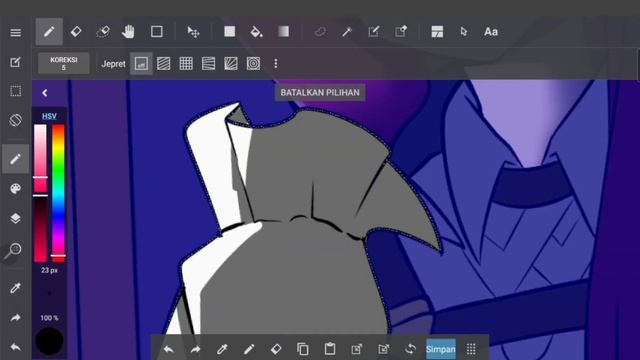This screenshot has height=360, width=640.
Task: Redo using the bottom bar arrow
Action: click(196, 349)
